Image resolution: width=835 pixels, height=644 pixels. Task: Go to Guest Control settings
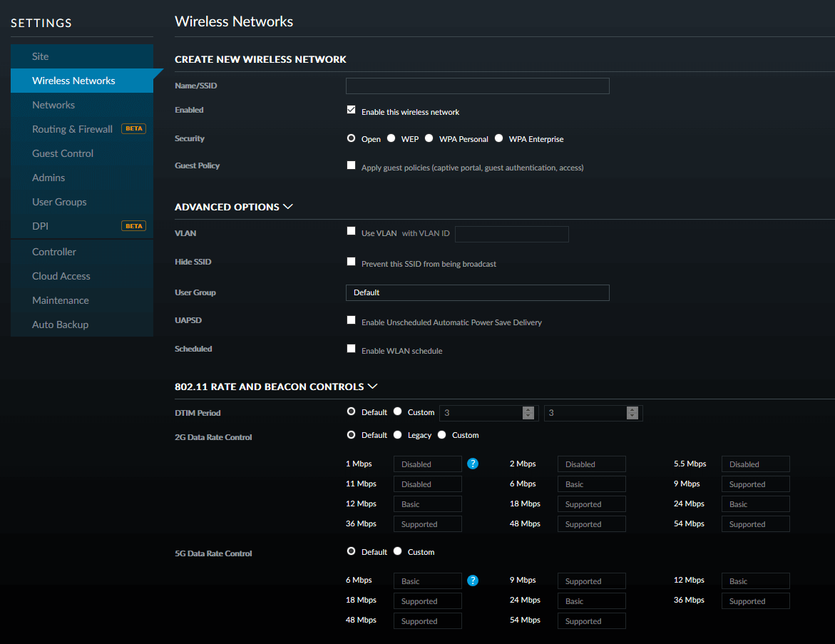[63, 153]
